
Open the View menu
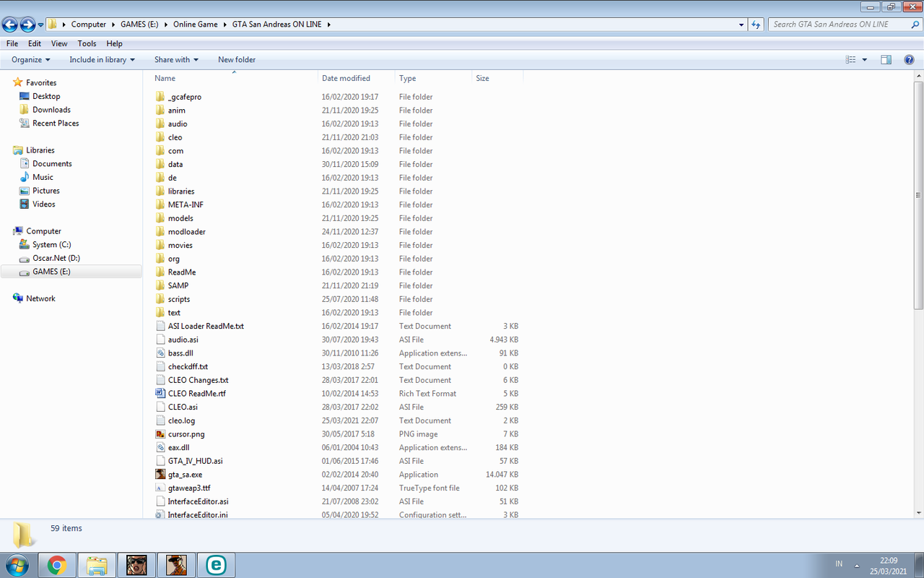coord(59,44)
